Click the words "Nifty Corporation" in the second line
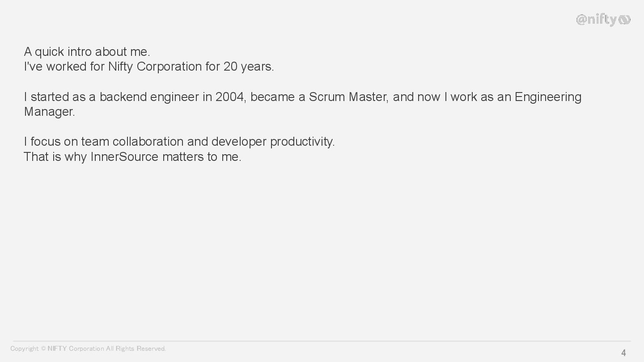 pos(155,67)
